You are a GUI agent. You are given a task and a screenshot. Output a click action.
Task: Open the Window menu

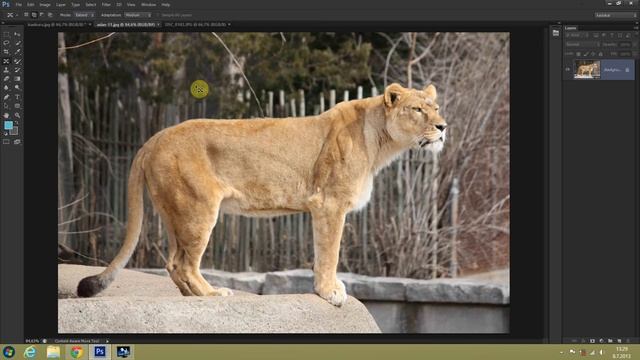(148, 4)
